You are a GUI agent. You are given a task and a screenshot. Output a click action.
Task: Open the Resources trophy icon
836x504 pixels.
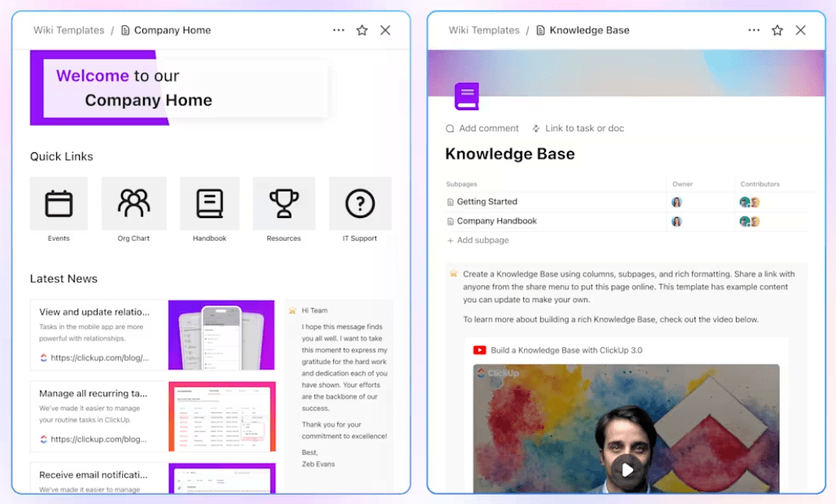tap(284, 203)
